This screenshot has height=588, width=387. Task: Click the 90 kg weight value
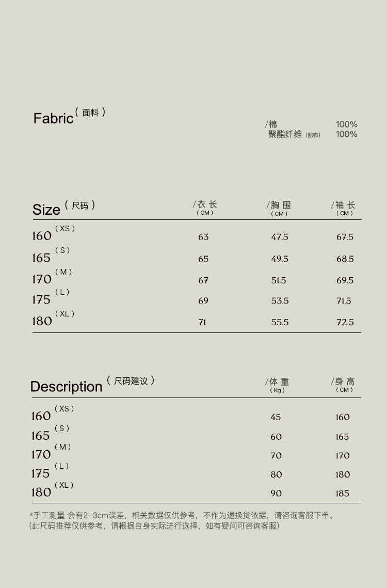[276, 494]
